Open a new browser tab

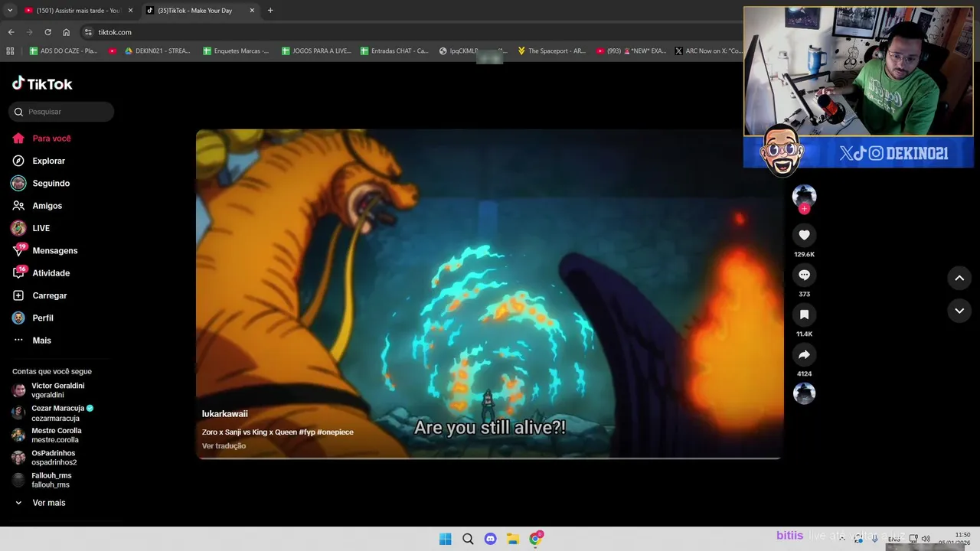point(270,11)
